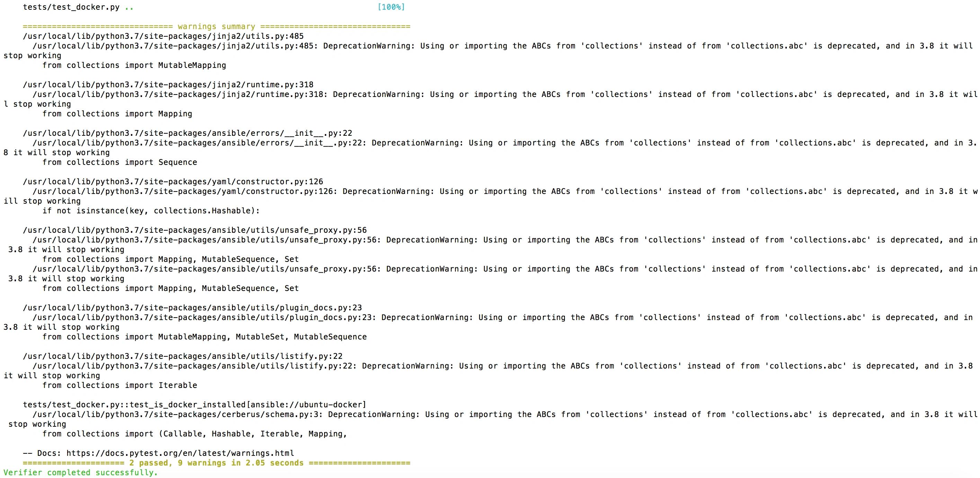Click the ansible/utils/listify.py:22 path heading
The width and height of the screenshot is (980, 478).
point(182,356)
